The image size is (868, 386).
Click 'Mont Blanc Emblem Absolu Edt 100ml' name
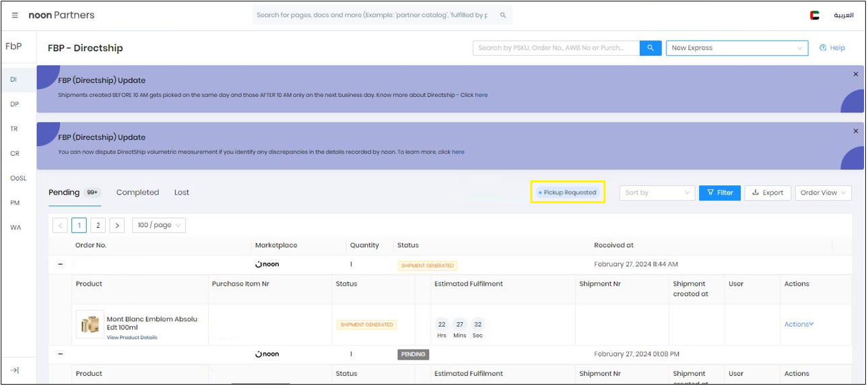pyautogui.click(x=152, y=323)
